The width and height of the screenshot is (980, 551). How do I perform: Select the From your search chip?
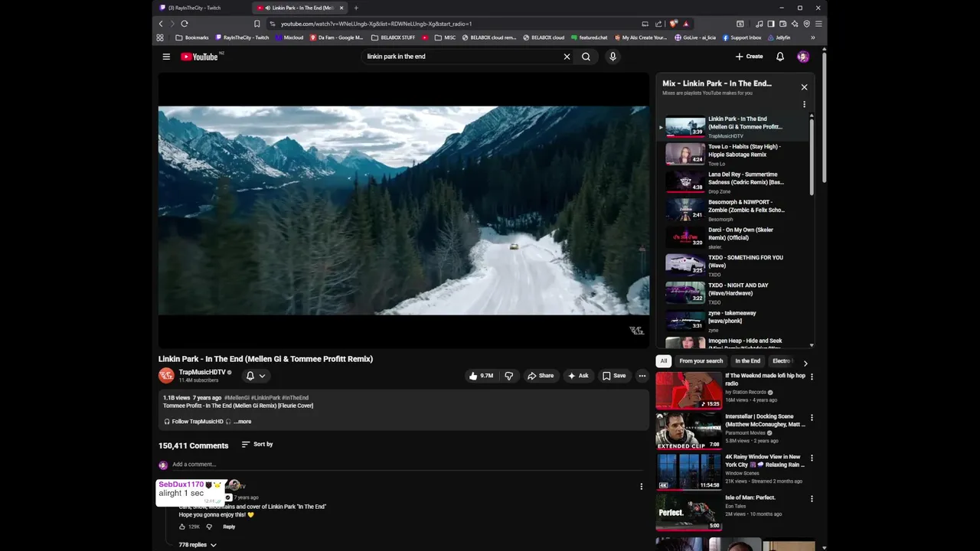[701, 361]
